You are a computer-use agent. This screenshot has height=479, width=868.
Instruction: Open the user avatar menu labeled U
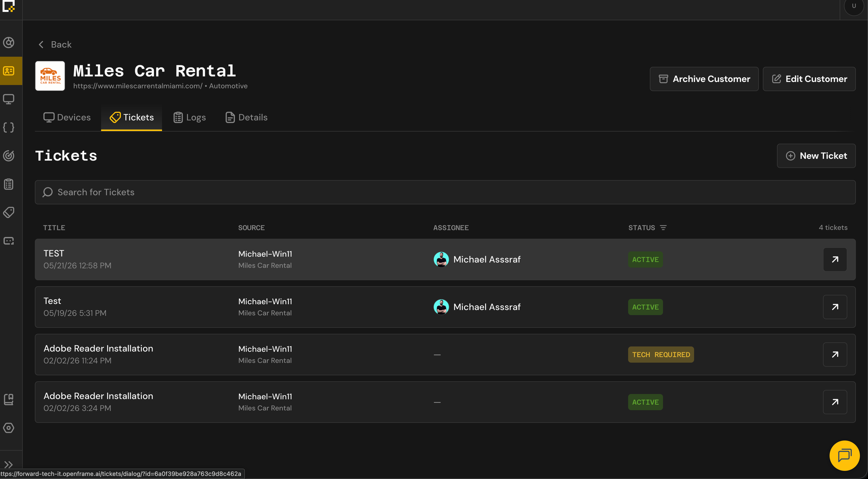tap(854, 6)
